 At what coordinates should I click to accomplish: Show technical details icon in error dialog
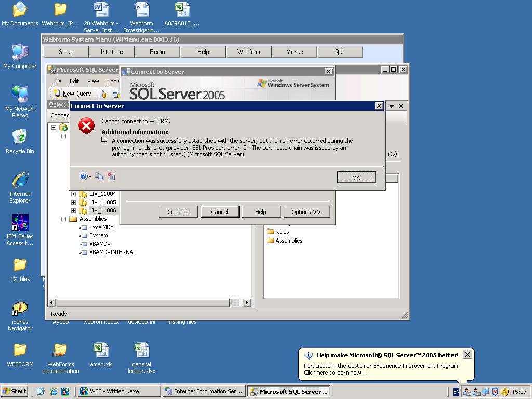[111, 177]
